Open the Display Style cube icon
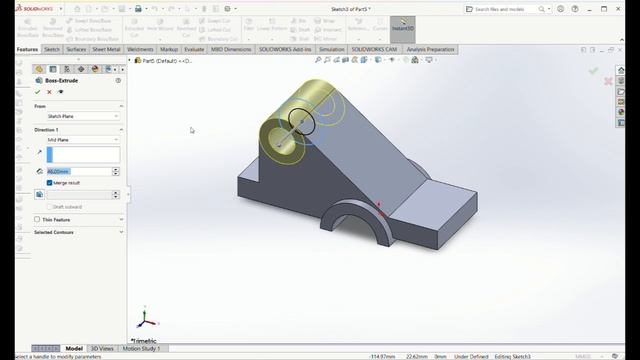The width and height of the screenshot is (640, 360). click(x=378, y=60)
